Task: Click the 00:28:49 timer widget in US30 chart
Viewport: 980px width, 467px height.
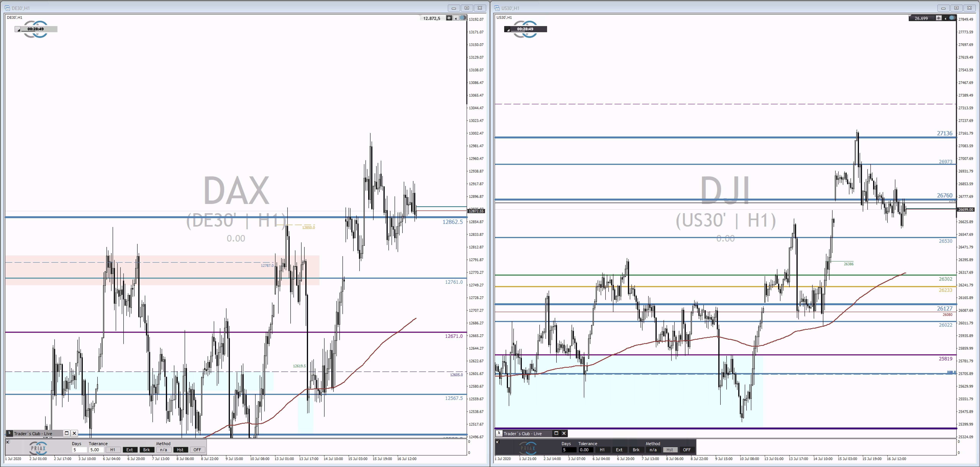Action: pos(525,29)
